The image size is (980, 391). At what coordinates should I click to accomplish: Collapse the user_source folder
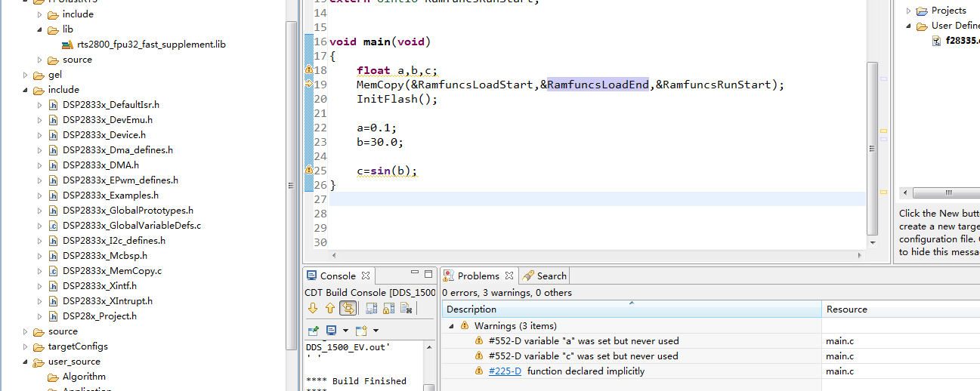pyautogui.click(x=26, y=362)
